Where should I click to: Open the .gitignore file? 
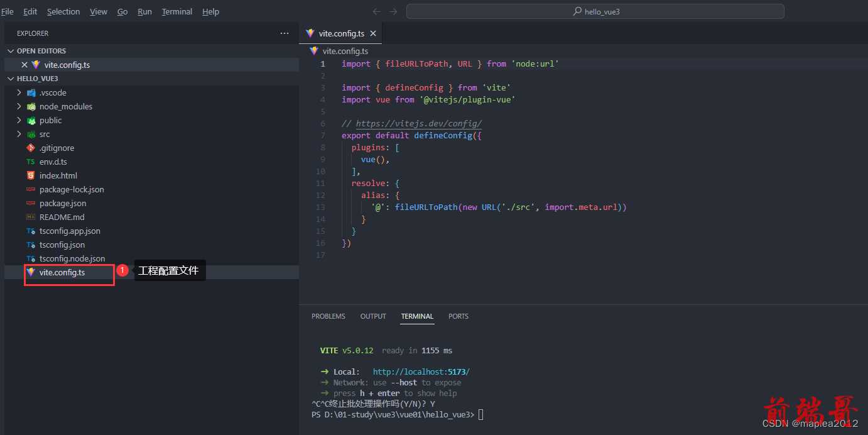(151, 148)
